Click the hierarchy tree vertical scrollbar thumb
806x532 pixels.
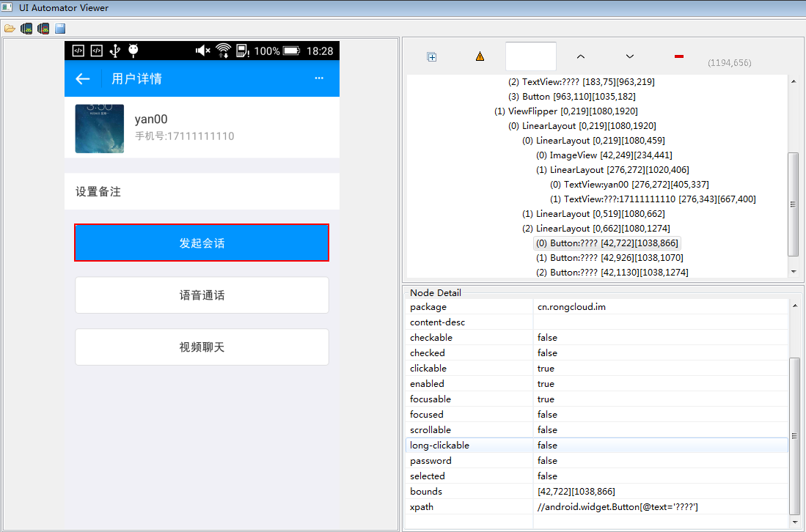[x=794, y=204]
